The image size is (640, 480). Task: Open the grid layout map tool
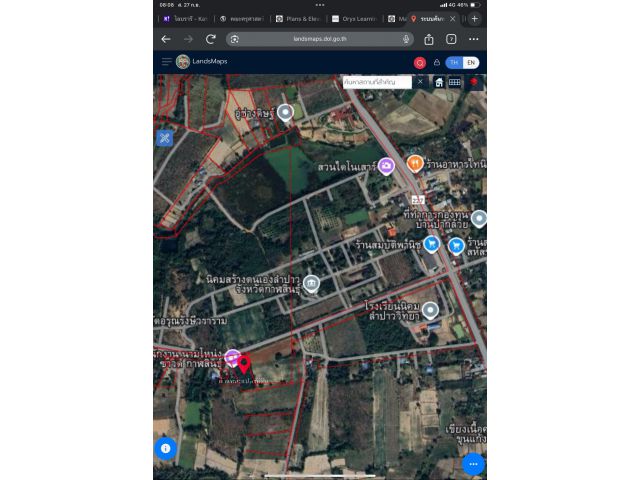tap(454, 82)
